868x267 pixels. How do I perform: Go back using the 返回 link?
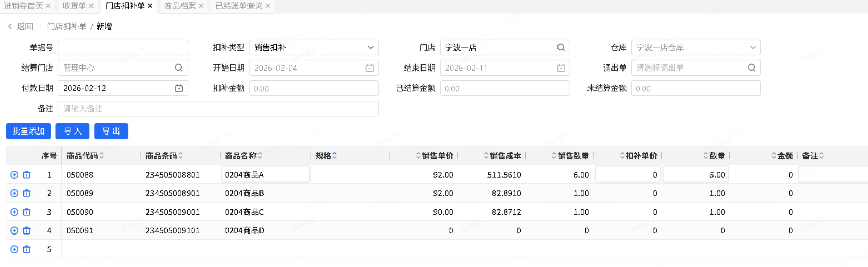click(x=20, y=26)
